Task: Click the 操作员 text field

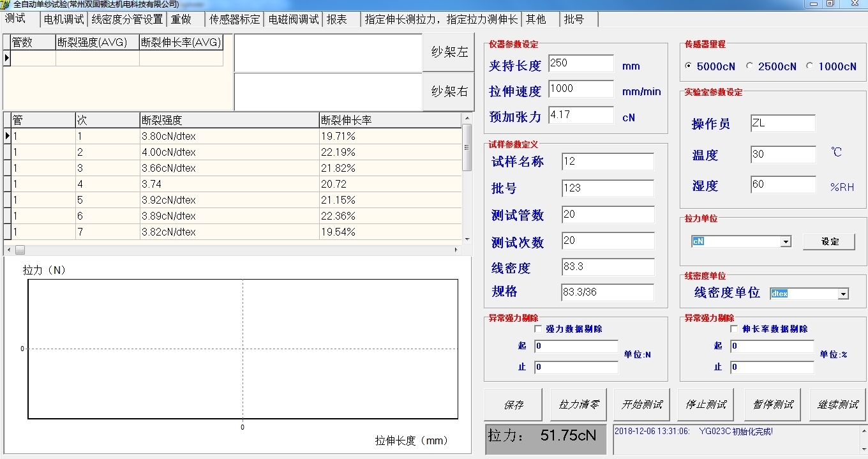Action: (x=782, y=123)
